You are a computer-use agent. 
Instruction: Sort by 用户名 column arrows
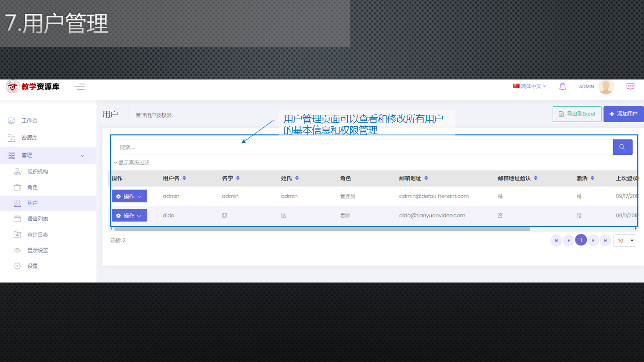(x=185, y=178)
